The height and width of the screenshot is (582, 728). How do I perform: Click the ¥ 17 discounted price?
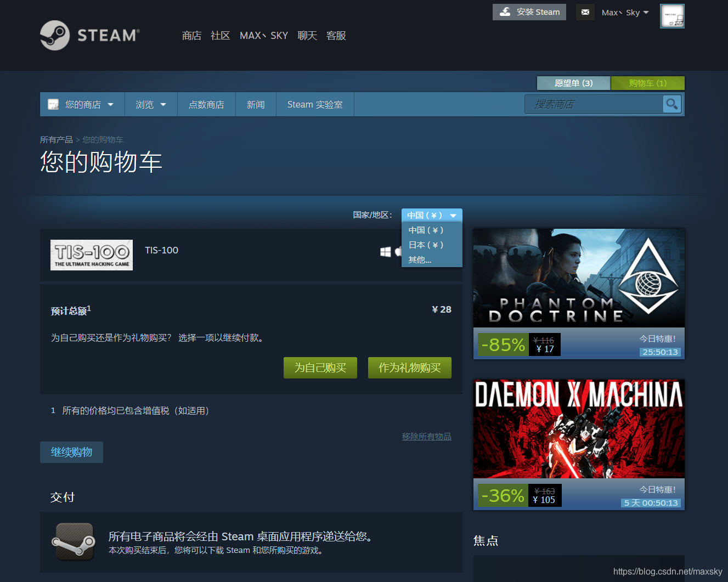click(x=545, y=349)
